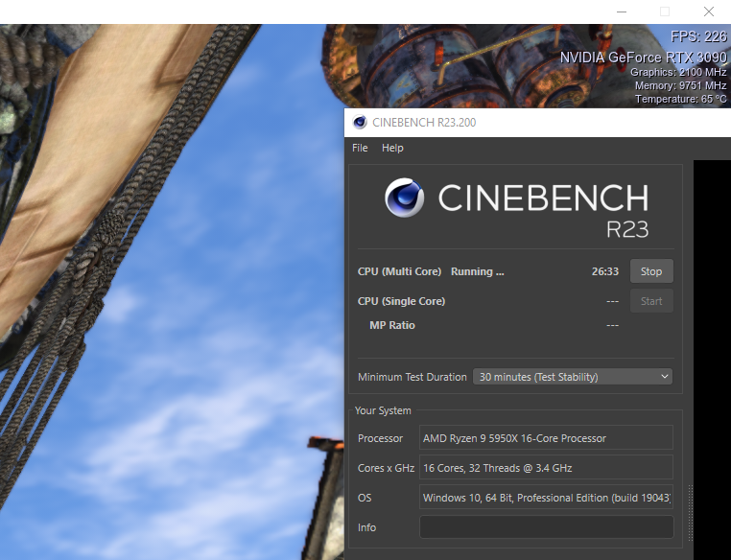Viewport: 731px width, 560px height.
Task: Expand the Minimum Test Duration dropdown
Action: [x=573, y=377]
